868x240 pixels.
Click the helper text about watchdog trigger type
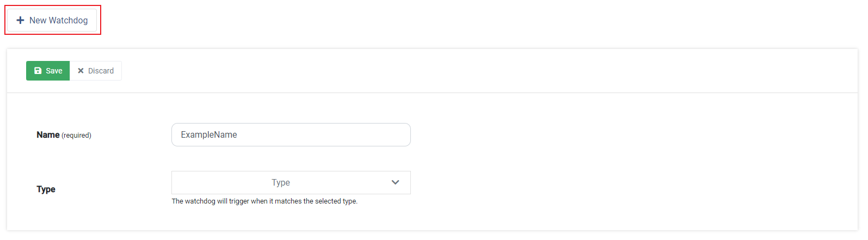point(264,201)
